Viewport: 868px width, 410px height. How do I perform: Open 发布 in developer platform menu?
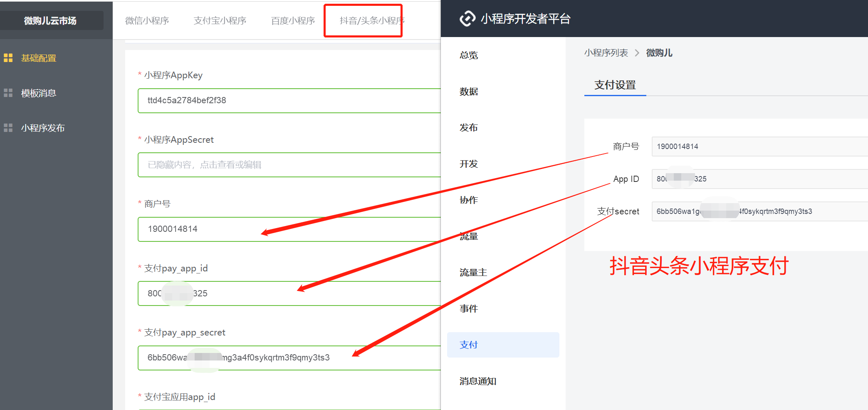pos(469,127)
